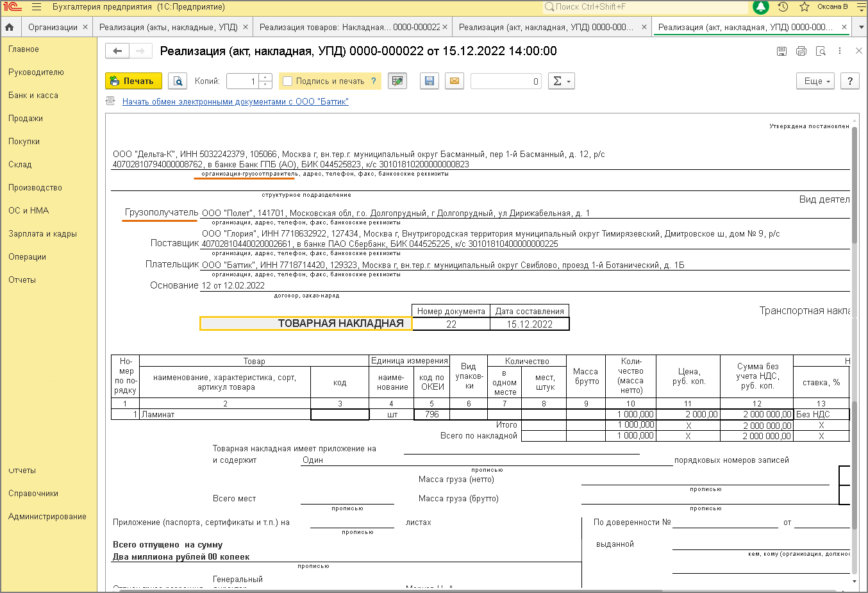Viewport: 868px width, 593px height.
Task: Open the Склад section
Action: (x=20, y=165)
